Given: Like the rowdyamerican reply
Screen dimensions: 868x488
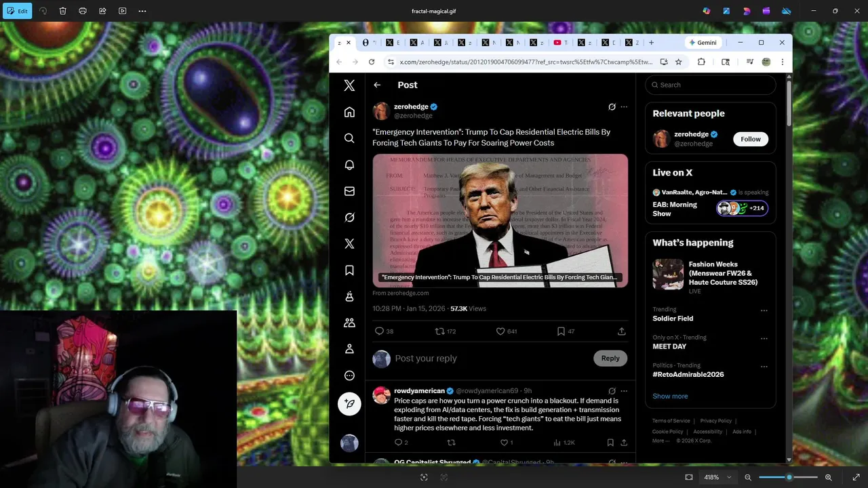Looking at the screenshot, I should pos(507,443).
